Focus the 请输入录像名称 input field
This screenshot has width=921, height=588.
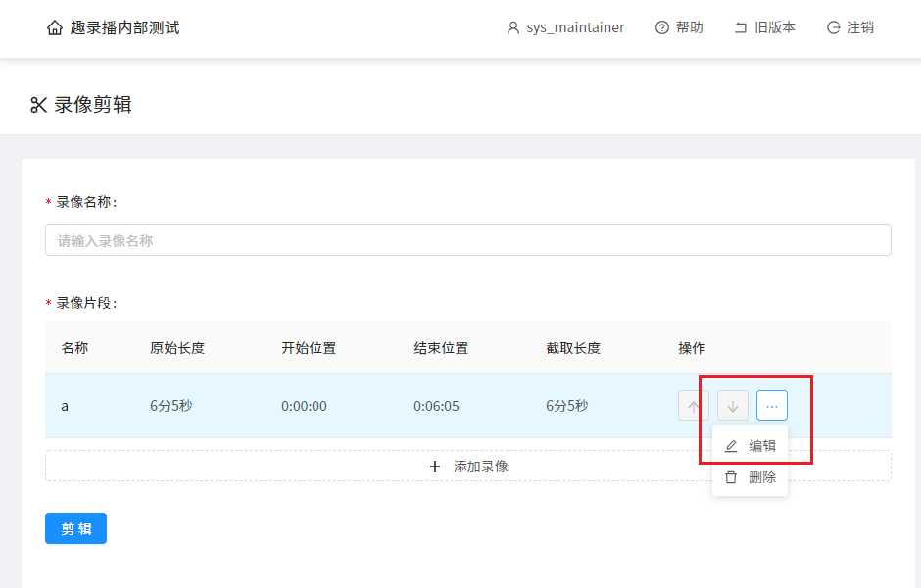pos(468,240)
